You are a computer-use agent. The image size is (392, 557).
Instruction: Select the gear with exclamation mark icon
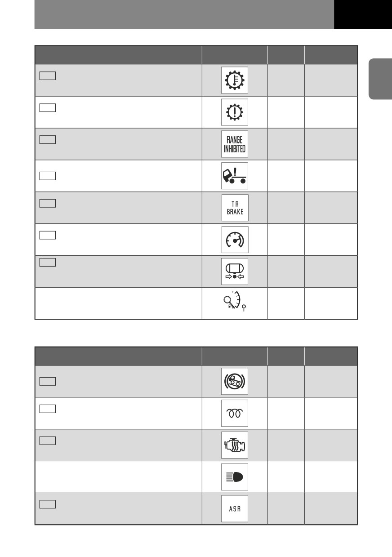[x=235, y=112]
